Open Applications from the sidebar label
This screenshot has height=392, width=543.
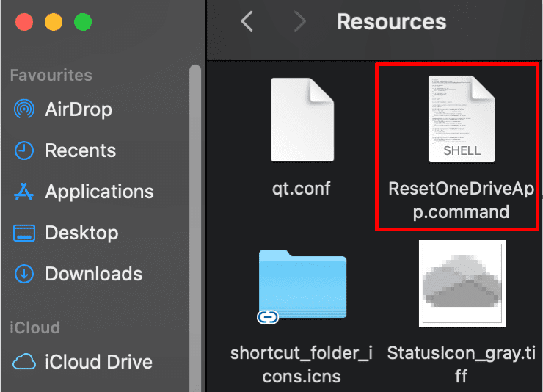pos(99,192)
